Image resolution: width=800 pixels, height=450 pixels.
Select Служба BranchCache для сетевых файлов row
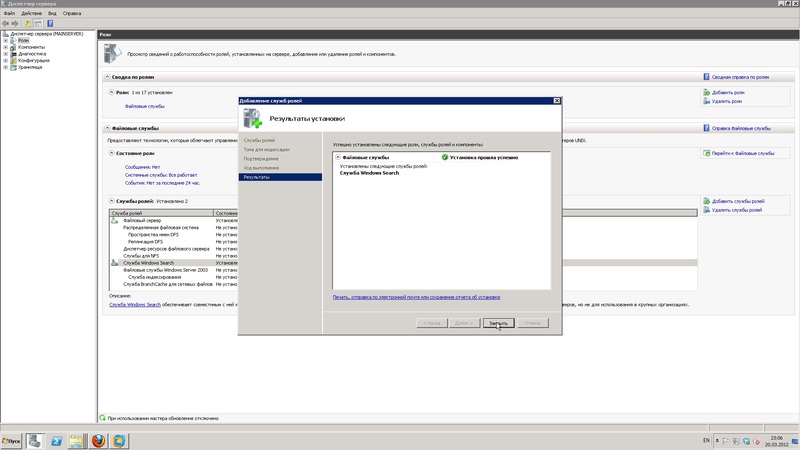(168, 284)
